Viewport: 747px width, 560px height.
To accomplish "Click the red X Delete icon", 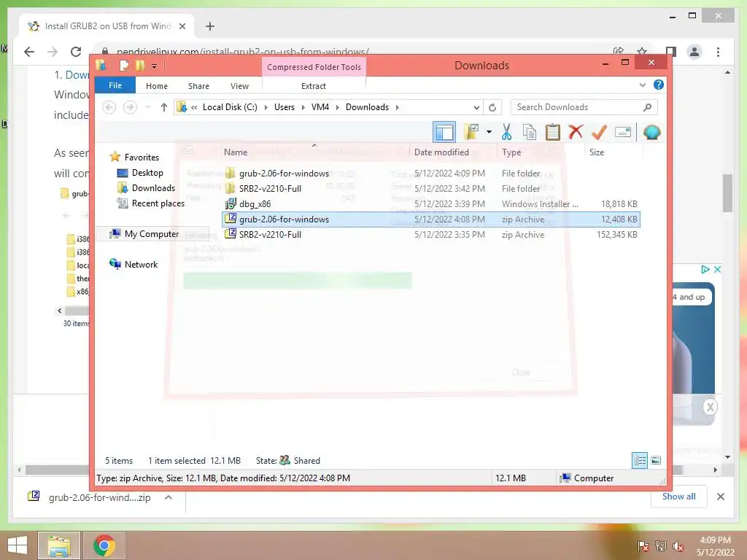I will coord(576,132).
